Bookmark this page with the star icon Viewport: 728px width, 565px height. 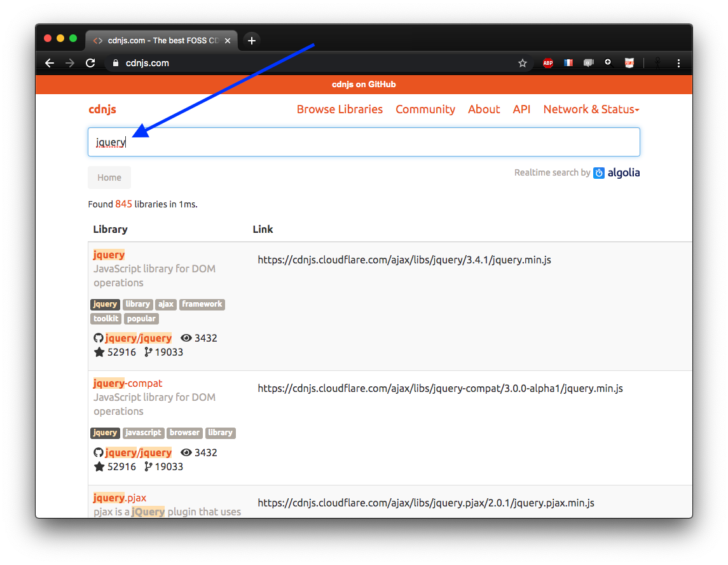tap(523, 63)
